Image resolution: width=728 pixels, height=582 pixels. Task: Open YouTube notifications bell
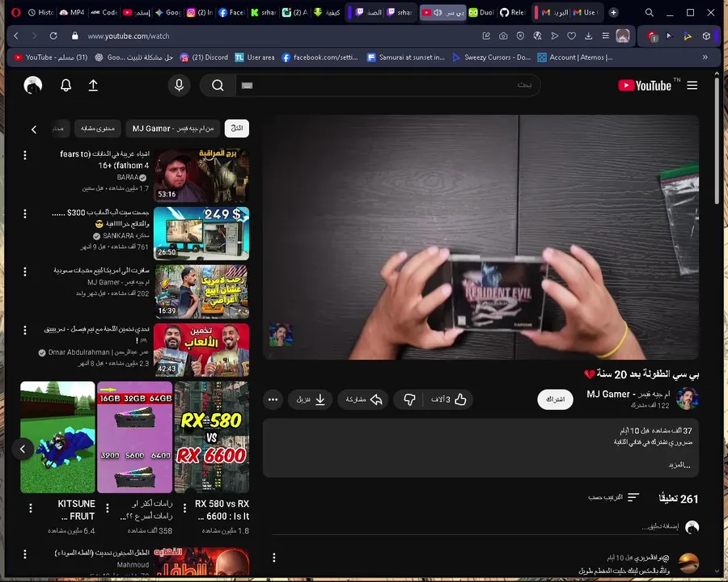coord(66,86)
